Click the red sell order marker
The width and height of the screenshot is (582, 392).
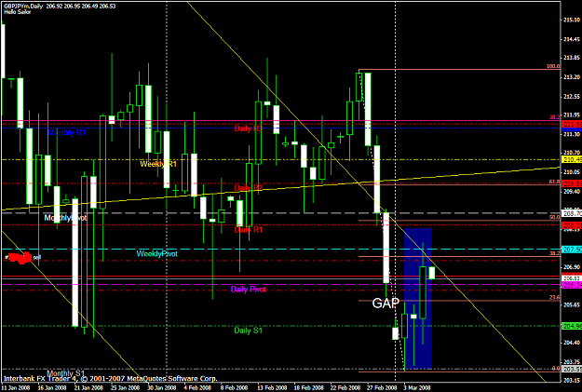(20, 258)
